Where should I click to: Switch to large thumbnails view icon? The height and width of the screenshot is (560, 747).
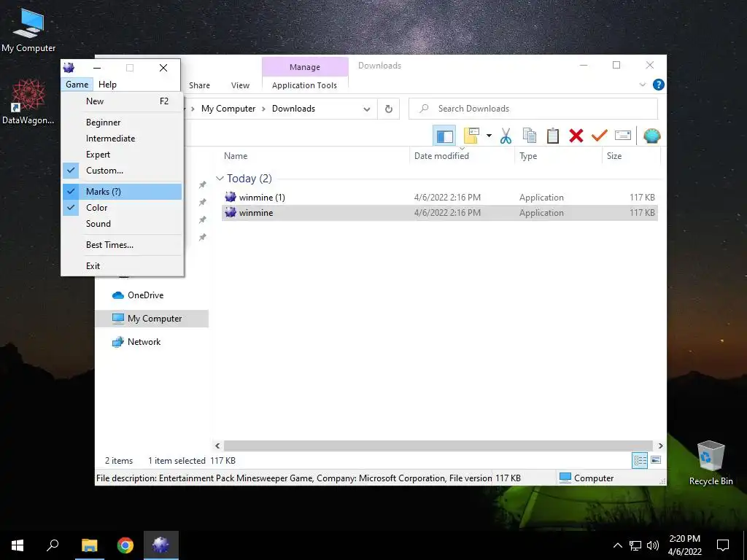656,460
